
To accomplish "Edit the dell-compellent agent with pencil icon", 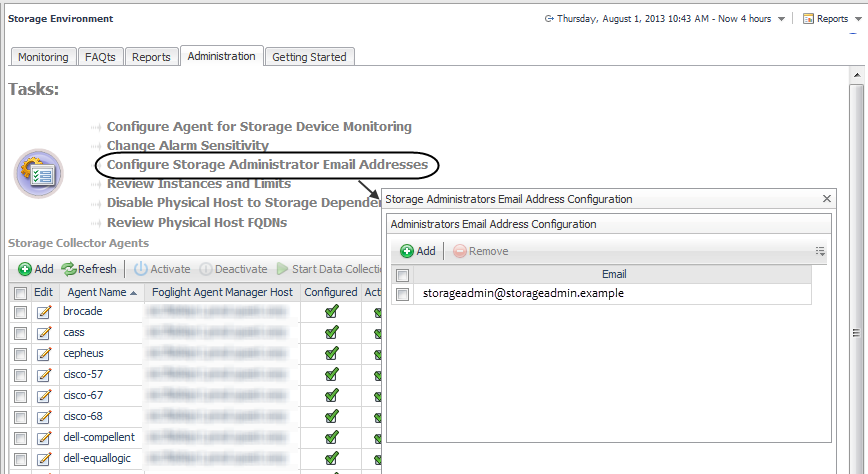I will pos(44,438).
